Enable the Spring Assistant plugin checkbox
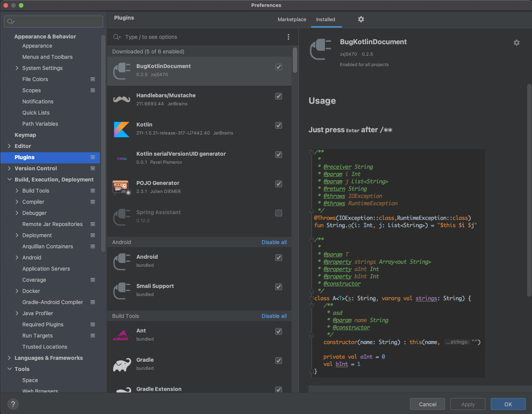 [279, 213]
